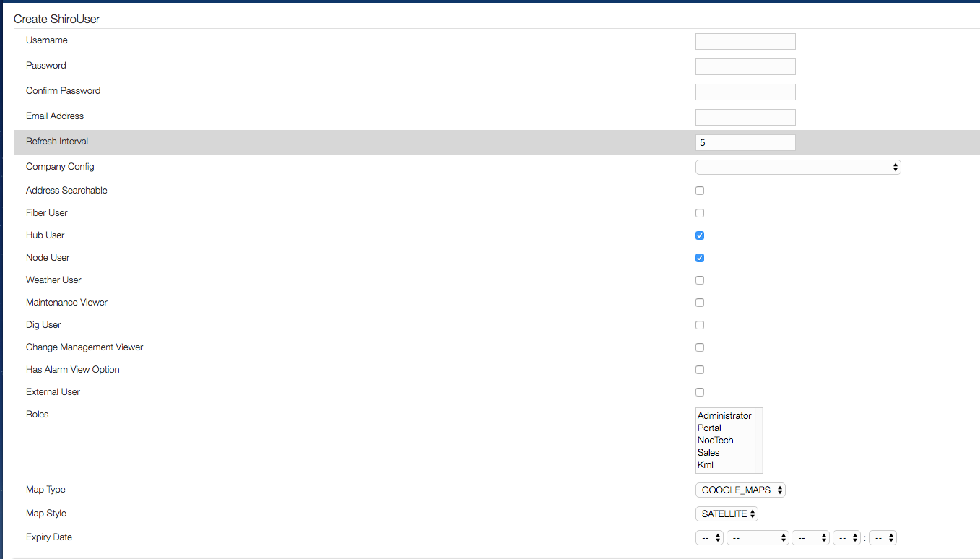Tick the Weather User checkbox
980x559 pixels.
[699, 280]
